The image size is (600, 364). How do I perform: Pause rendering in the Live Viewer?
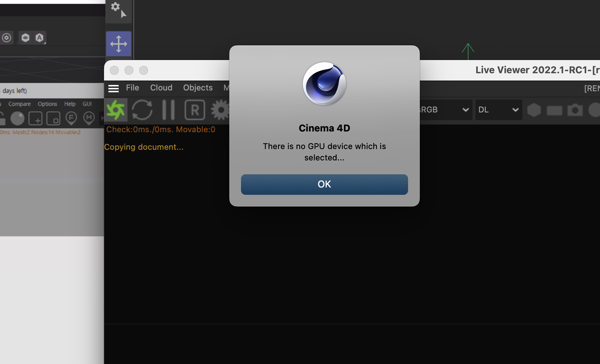click(x=168, y=110)
